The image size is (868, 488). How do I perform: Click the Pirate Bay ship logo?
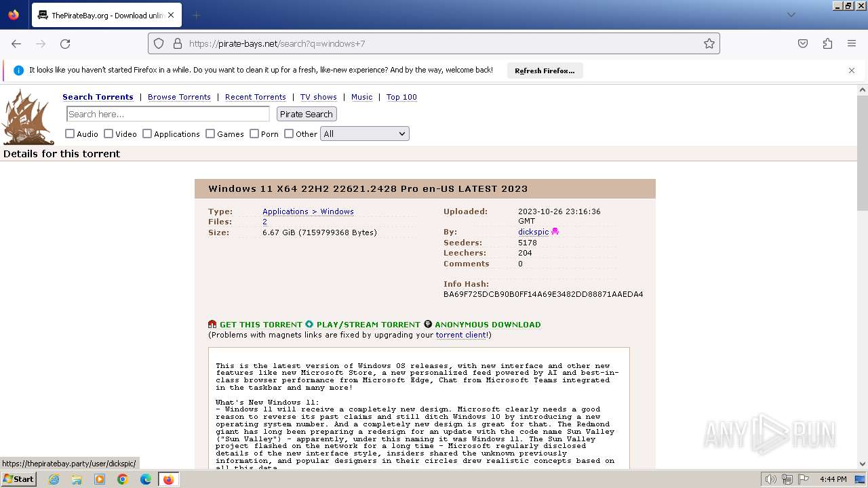(28, 117)
